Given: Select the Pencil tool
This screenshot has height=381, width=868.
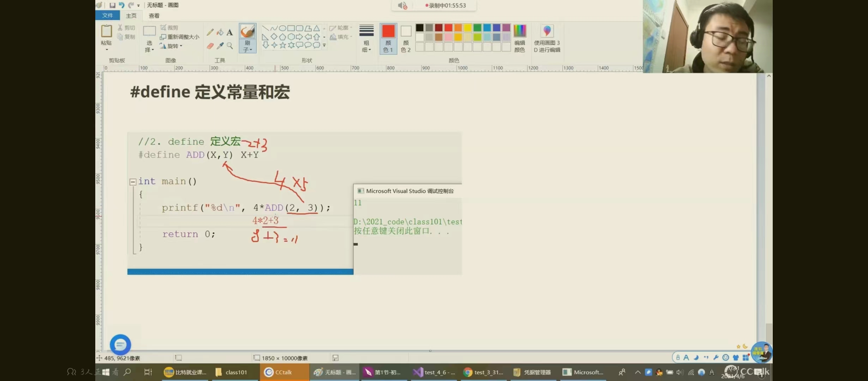Looking at the screenshot, I should click(x=210, y=32).
